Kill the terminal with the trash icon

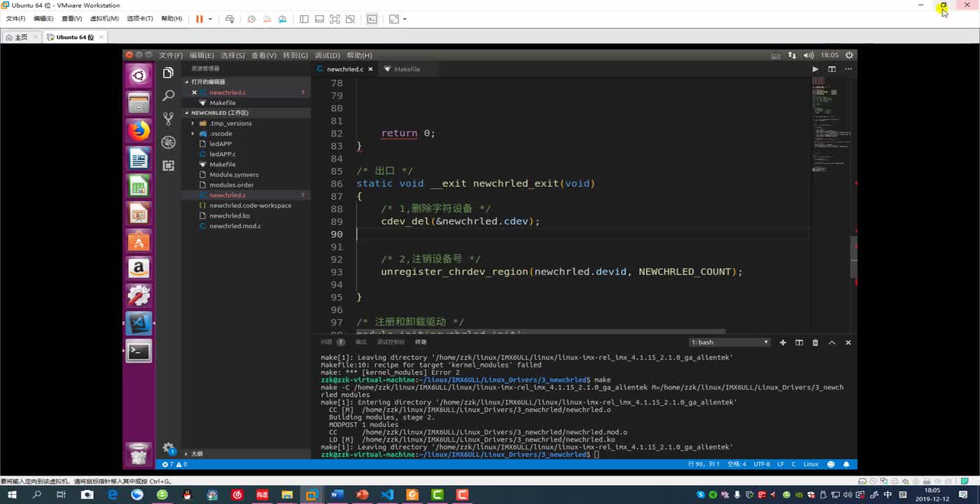815,342
